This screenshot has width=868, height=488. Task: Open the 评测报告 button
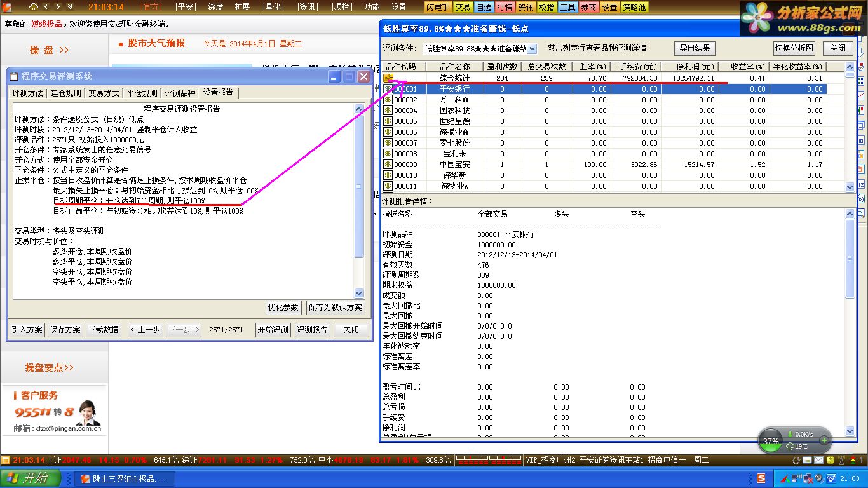(313, 330)
